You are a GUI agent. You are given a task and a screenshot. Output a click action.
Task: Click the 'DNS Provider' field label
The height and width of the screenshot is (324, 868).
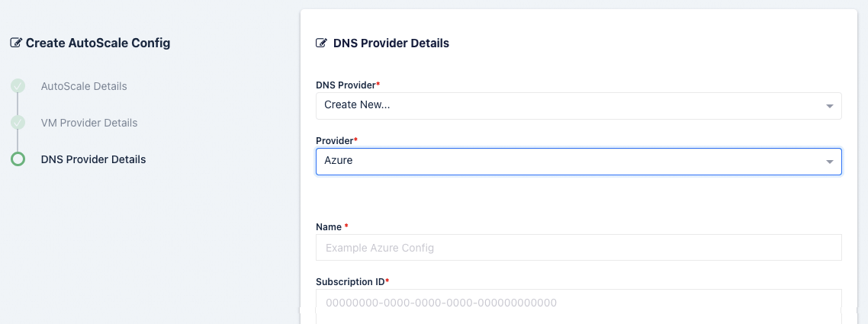(346, 85)
